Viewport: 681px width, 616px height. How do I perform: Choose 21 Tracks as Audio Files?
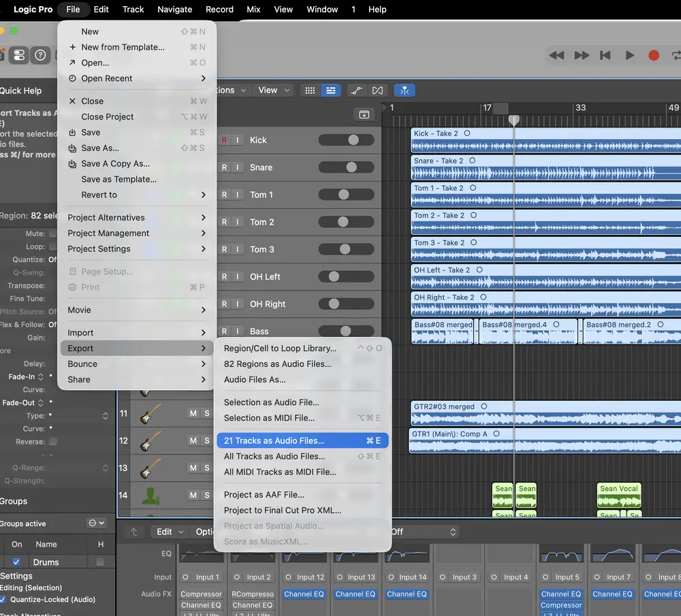(302, 440)
